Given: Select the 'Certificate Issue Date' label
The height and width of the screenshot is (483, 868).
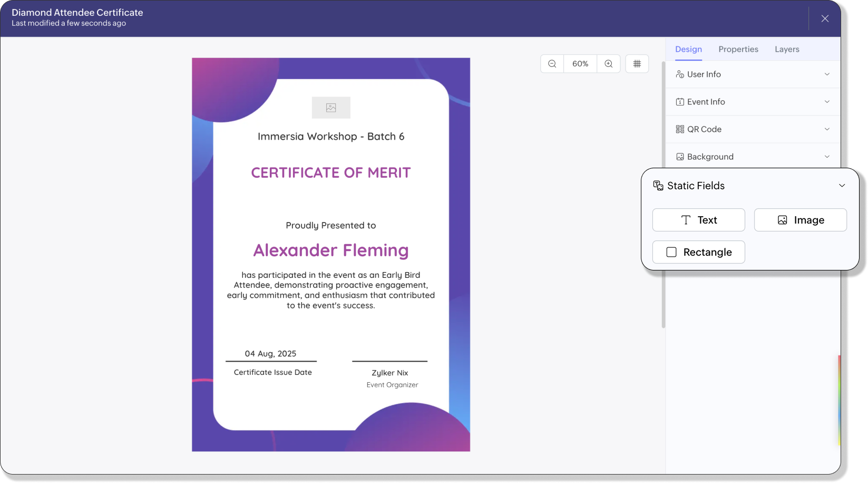Looking at the screenshot, I should pos(273,372).
